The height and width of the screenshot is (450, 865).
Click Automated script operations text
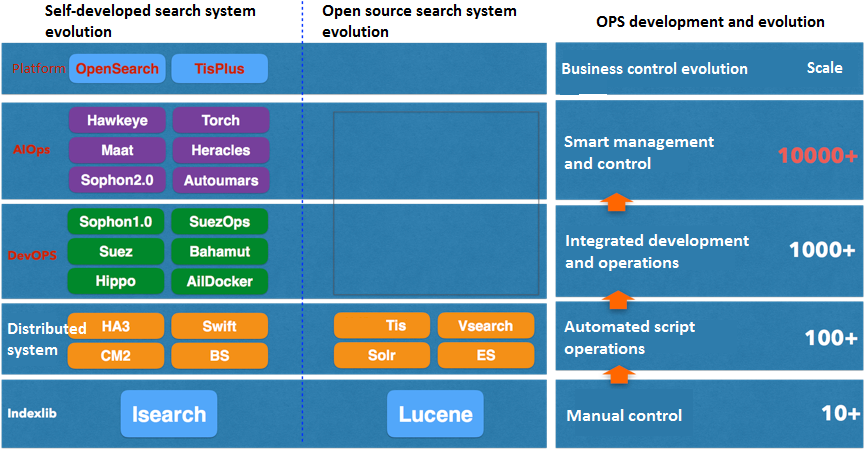629,338
